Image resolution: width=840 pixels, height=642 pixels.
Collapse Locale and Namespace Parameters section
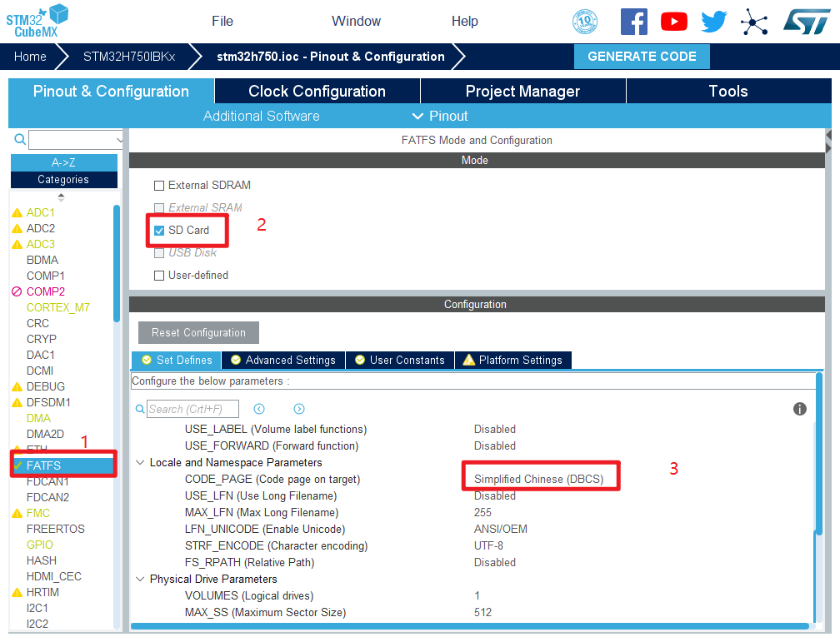click(x=139, y=463)
